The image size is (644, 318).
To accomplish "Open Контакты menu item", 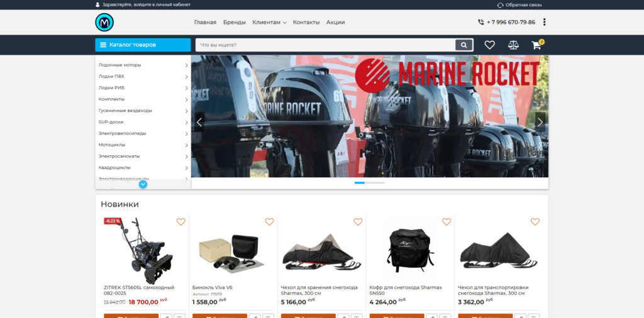I will tap(306, 22).
